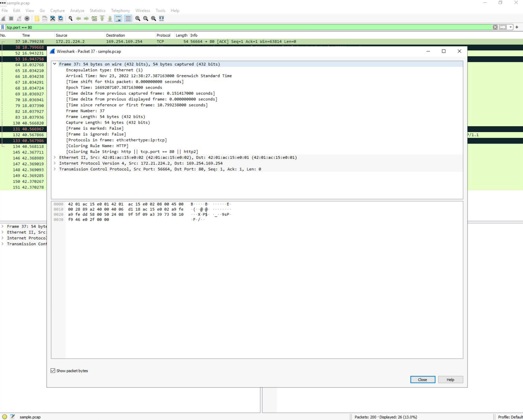Screen dimensions: 523x420
Task: Uncheck the Show packet bytes checkbox
Action: [53, 371]
